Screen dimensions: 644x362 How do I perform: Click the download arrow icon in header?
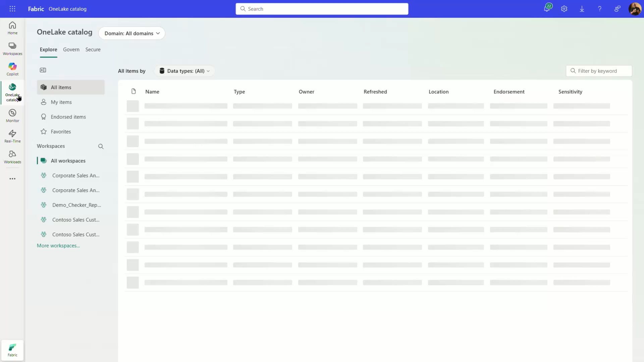click(582, 9)
